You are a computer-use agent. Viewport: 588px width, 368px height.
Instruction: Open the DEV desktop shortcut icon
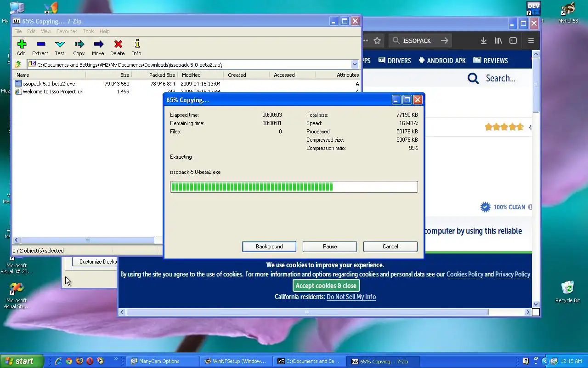[x=534, y=9]
